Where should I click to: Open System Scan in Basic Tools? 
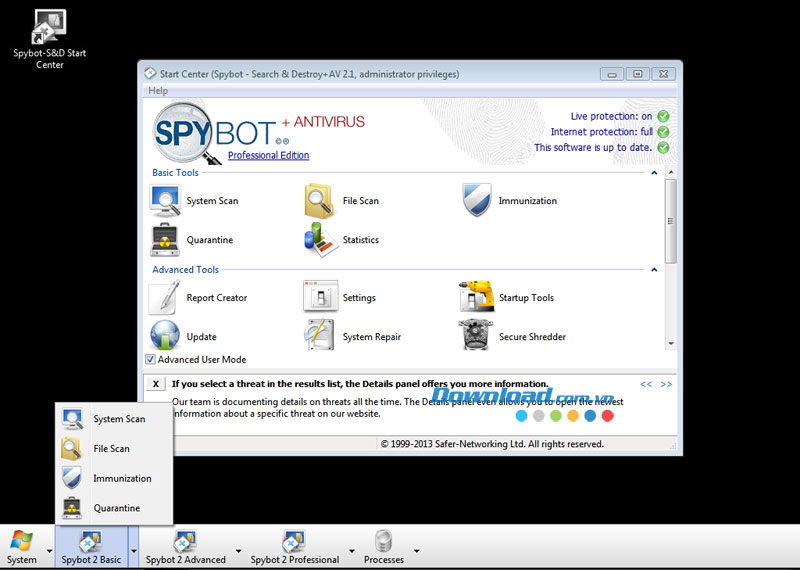(165, 201)
